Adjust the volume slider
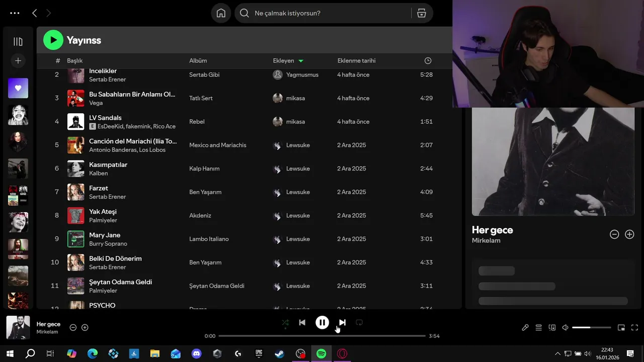 [x=592, y=327]
